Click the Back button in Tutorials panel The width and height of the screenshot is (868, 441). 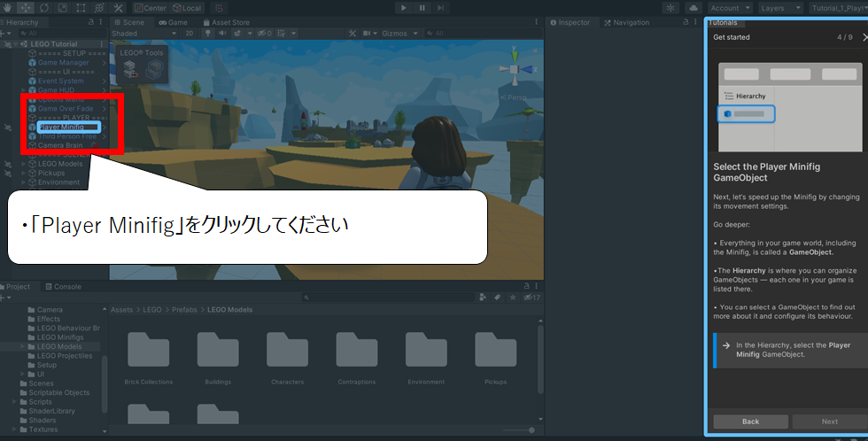(x=750, y=422)
